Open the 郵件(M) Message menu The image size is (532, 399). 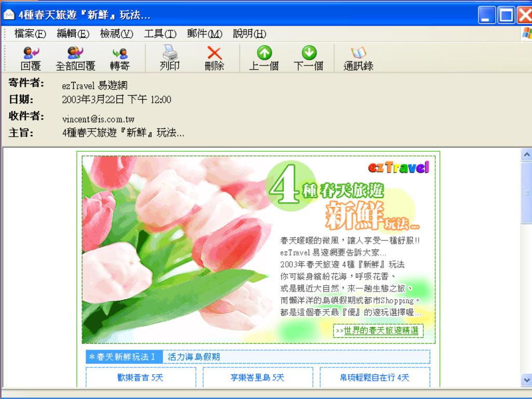pyautogui.click(x=204, y=34)
